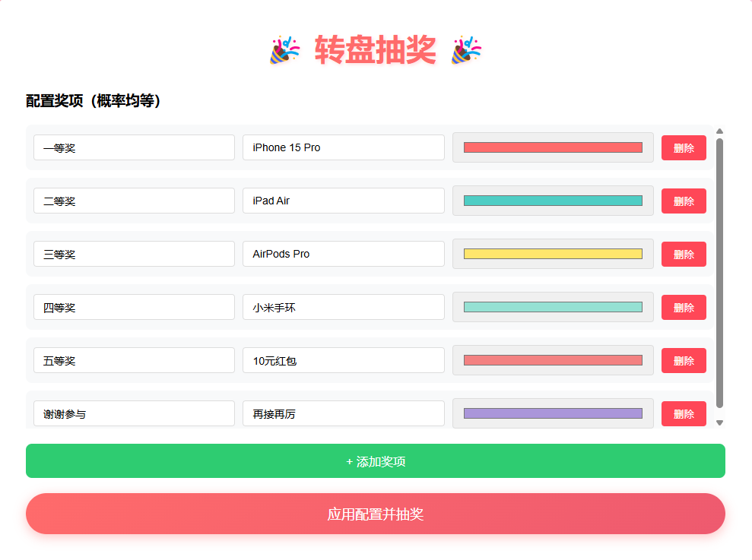Delete the 四等奖 prize row

682,307
